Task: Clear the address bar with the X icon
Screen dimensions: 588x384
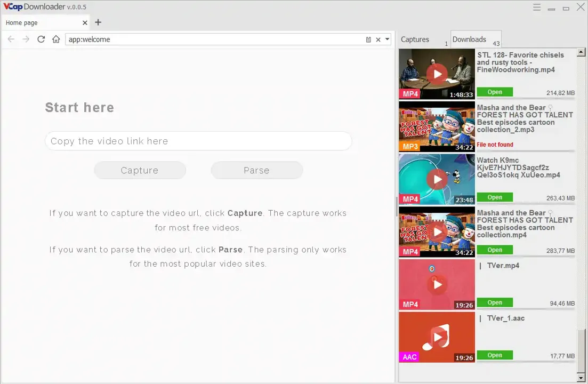Action: point(378,39)
